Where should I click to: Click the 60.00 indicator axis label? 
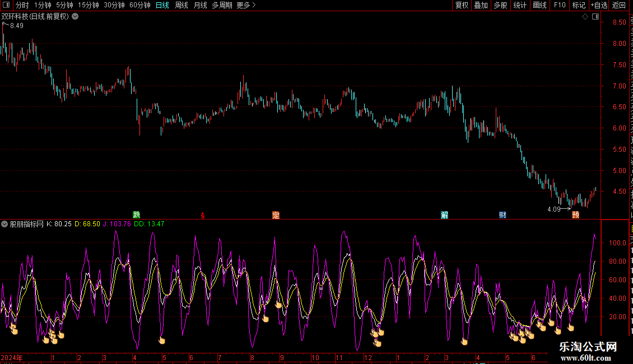(618, 279)
